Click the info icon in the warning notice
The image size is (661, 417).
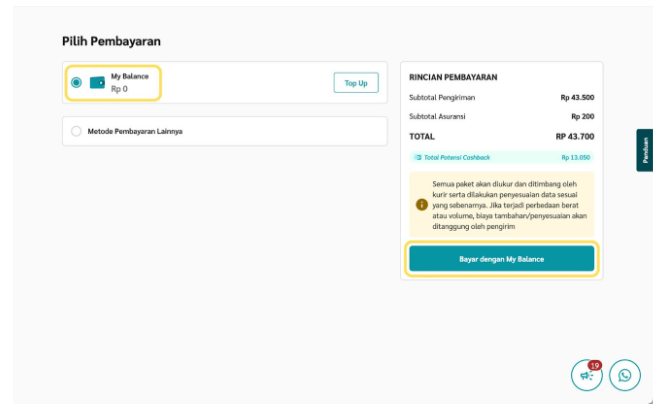422,205
